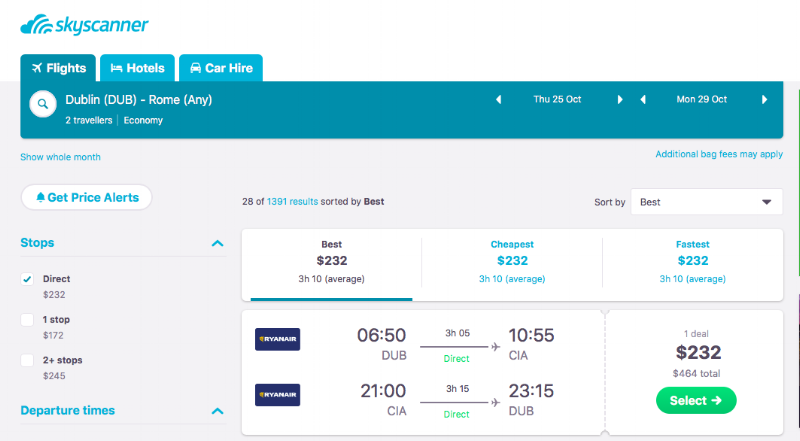Screen dimensions: 800x441
Task: Collapse the Stops filter section
Action: [217, 243]
